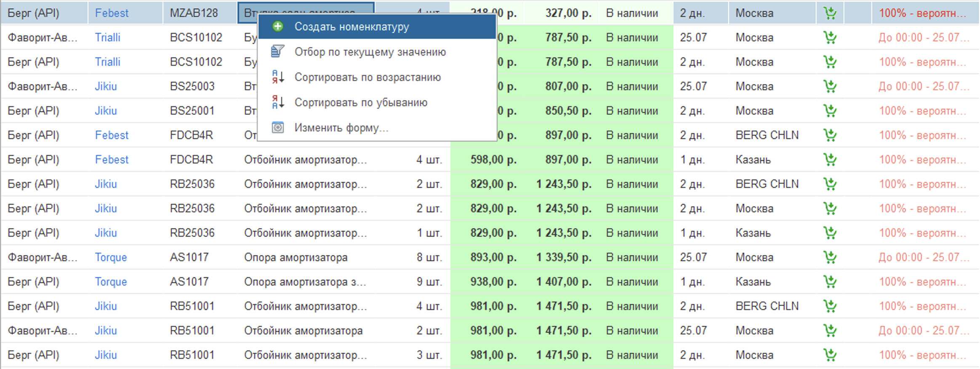Add Фаворит-Ав Trialli BCS10102 to cart
980x369 pixels.
click(830, 37)
